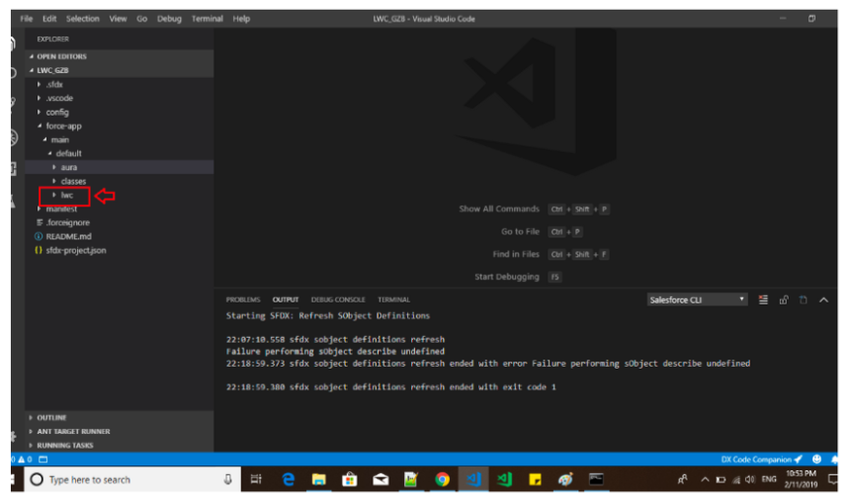Expand the Running Tasks section
This screenshot has width=850, height=504.
pyautogui.click(x=119, y=446)
